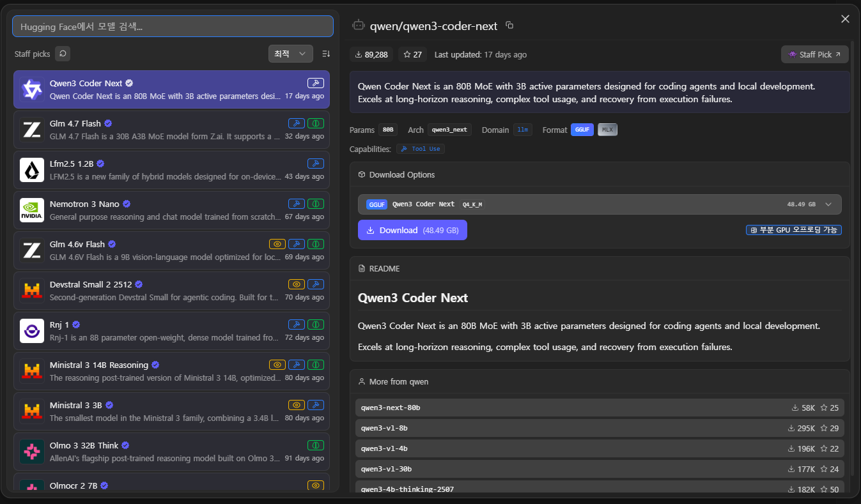
Task: Click the Download (48.49 GB) button
Action: coord(412,231)
